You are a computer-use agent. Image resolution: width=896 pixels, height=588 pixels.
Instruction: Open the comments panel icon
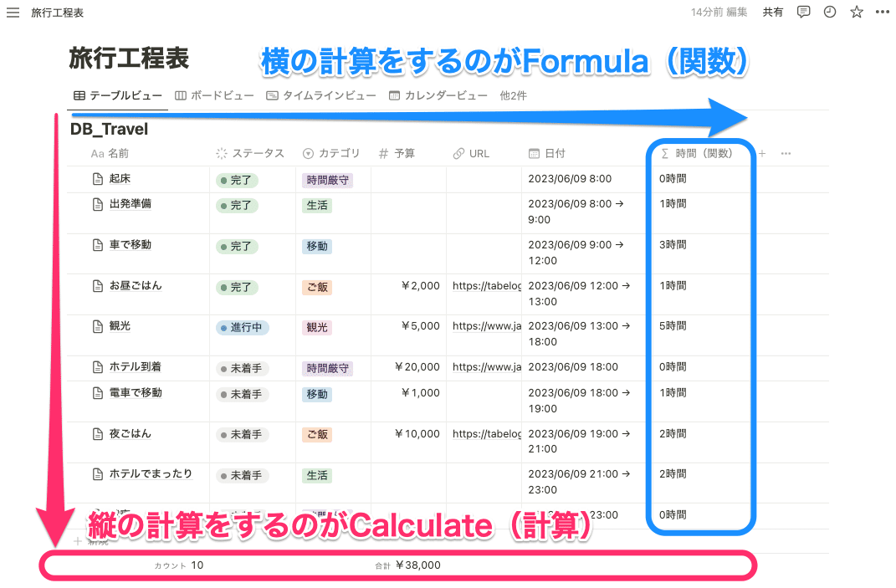coord(803,12)
